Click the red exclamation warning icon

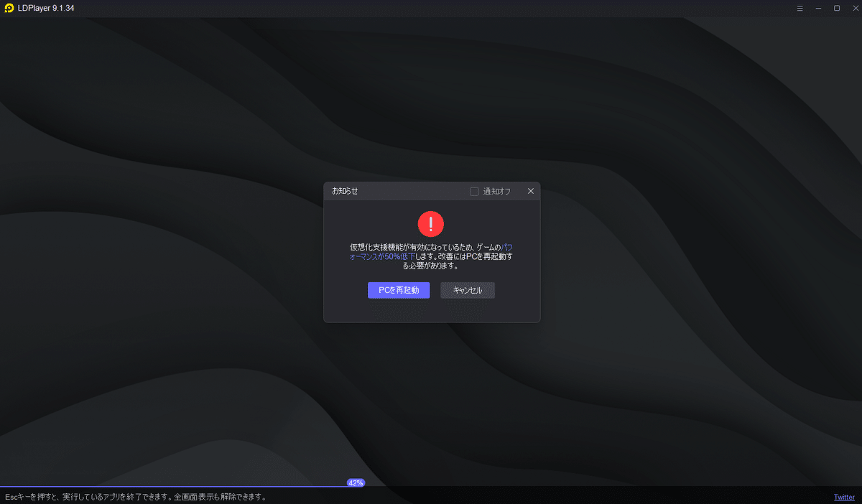click(431, 224)
